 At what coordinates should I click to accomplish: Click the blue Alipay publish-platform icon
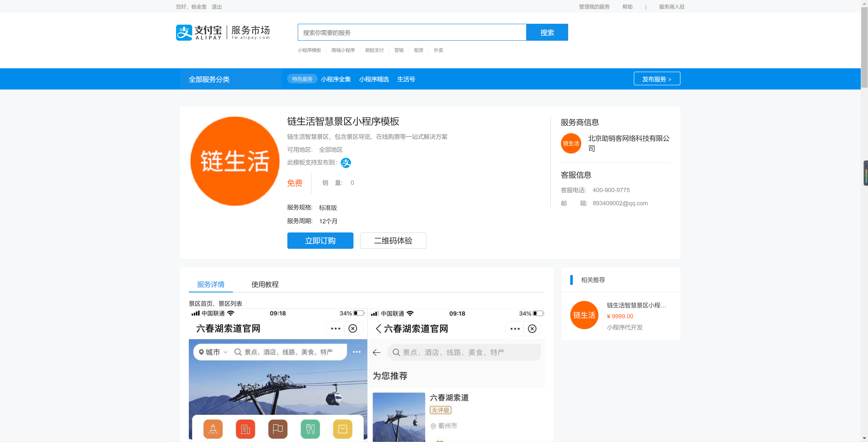tap(346, 163)
